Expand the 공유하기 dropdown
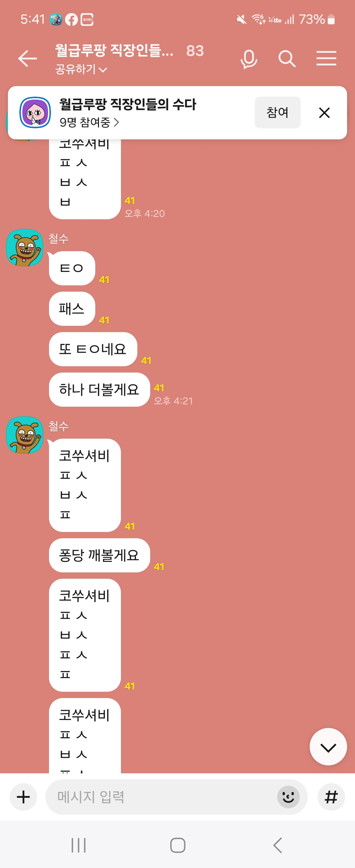This screenshot has height=868, width=355. [81, 69]
